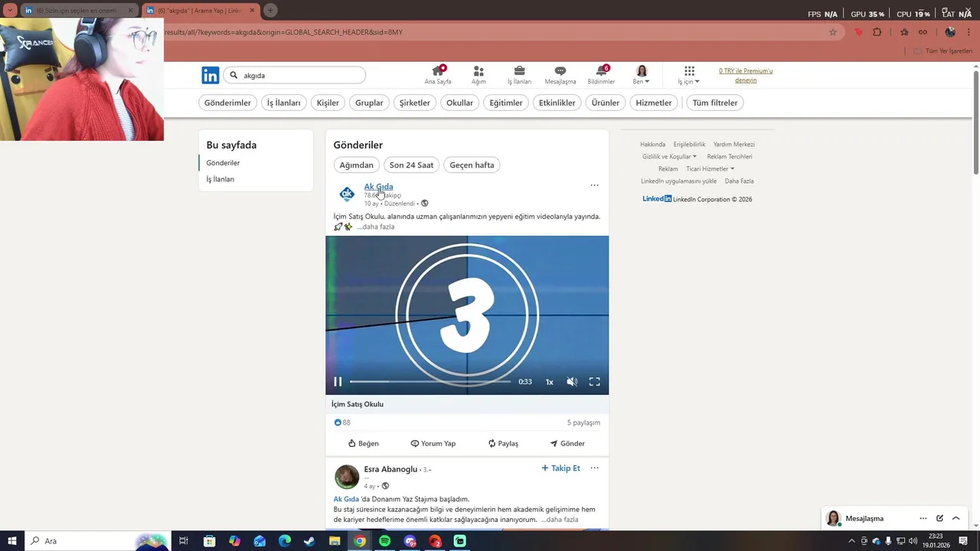This screenshot has width=980, height=551.
Task: Click the akgıda search field
Action: 295,75
